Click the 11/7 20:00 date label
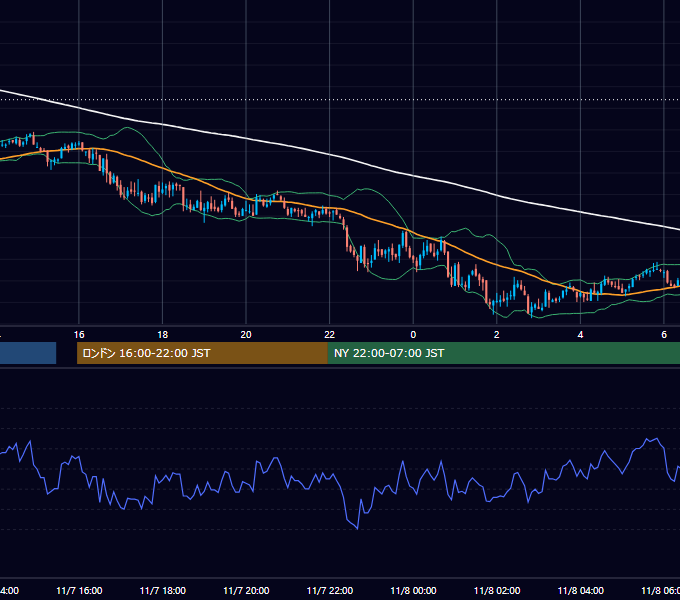This screenshot has width=680, height=600. [246, 590]
